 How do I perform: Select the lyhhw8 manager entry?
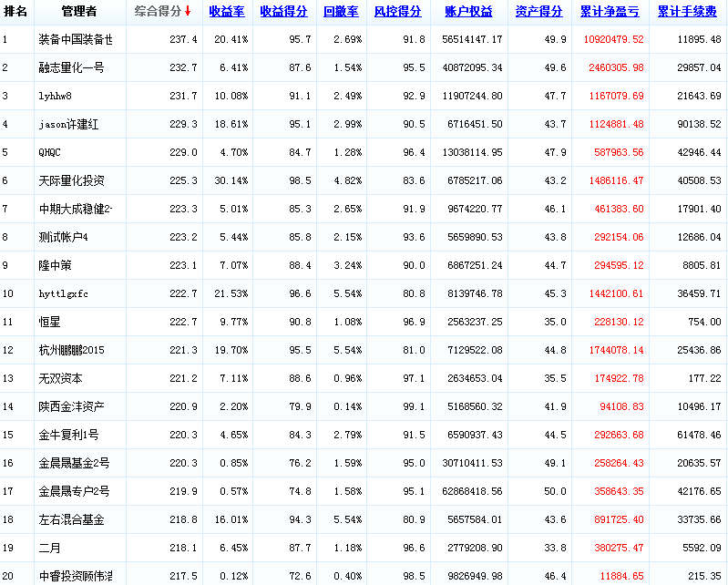57,97
